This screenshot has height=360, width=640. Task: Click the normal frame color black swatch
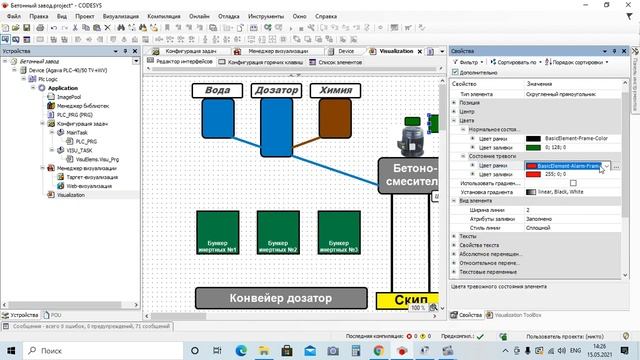point(533,139)
